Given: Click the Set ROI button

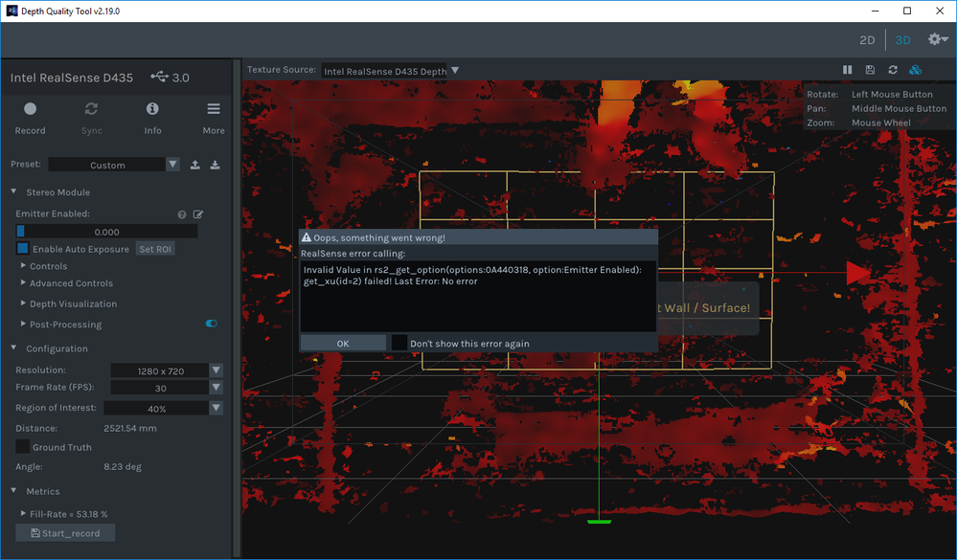Looking at the screenshot, I should 155,249.
